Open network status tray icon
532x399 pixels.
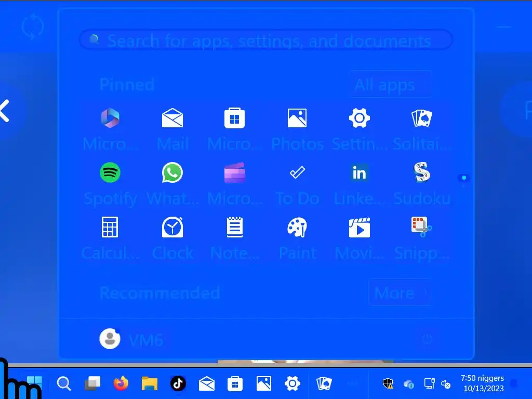click(429, 384)
